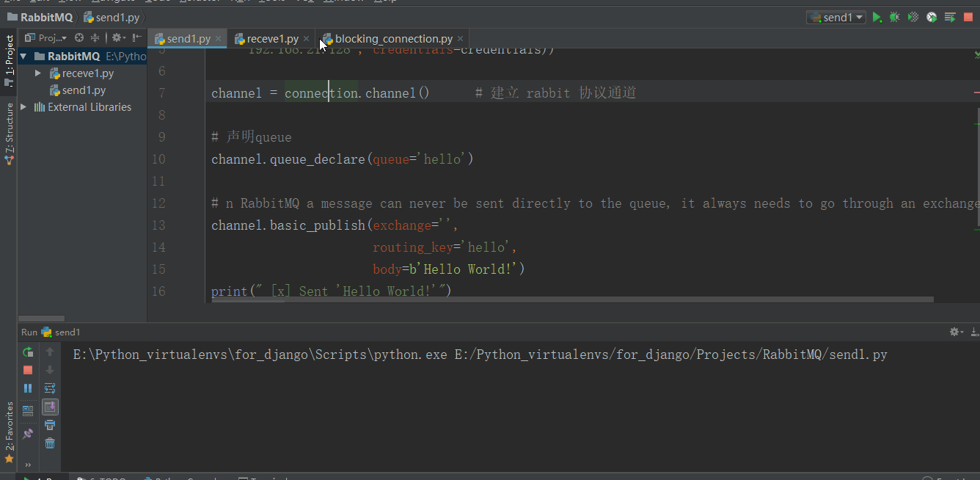
Task: Locate current file in Project tree
Action: coord(79,37)
